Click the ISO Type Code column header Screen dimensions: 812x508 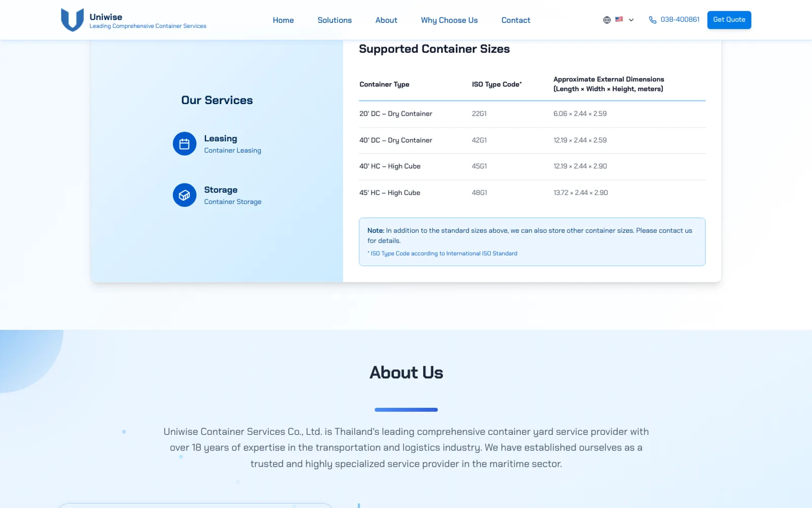(497, 84)
